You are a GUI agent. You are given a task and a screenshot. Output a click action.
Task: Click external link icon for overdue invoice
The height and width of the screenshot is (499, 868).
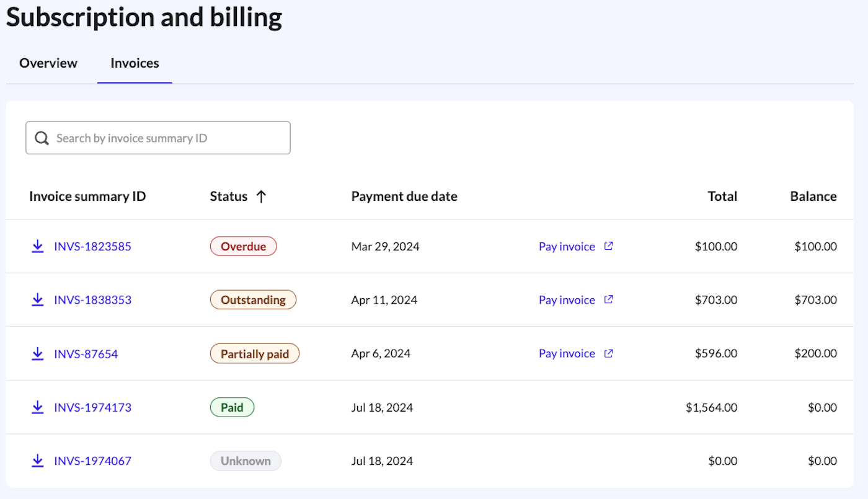(609, 246)
